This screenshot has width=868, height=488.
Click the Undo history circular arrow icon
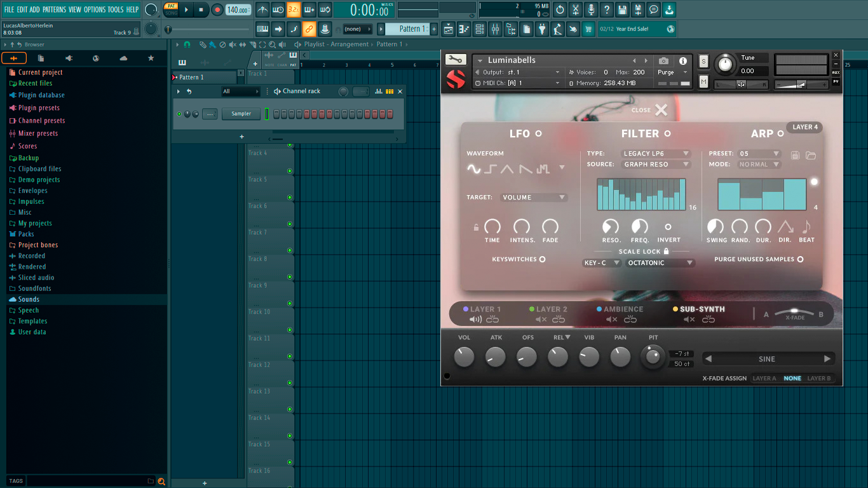560,10
